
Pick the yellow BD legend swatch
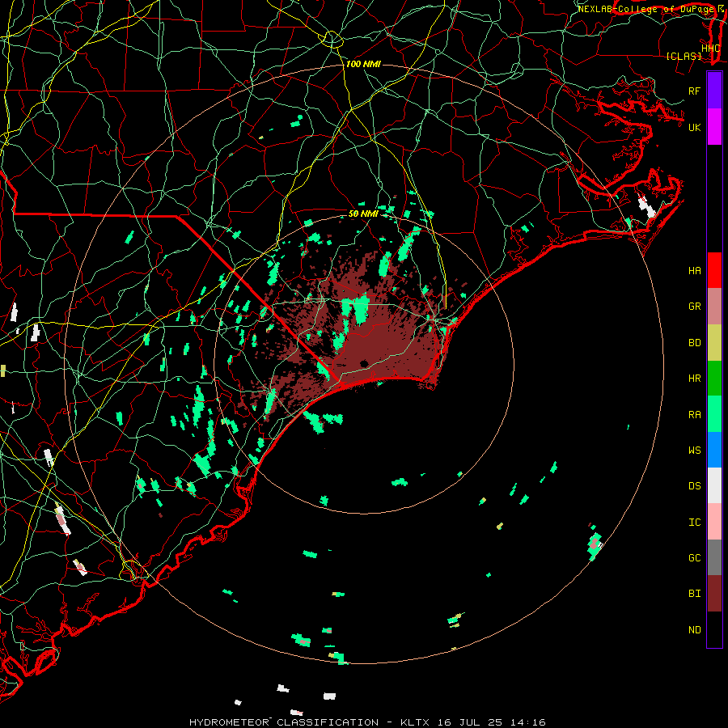[x=714, y=343]
